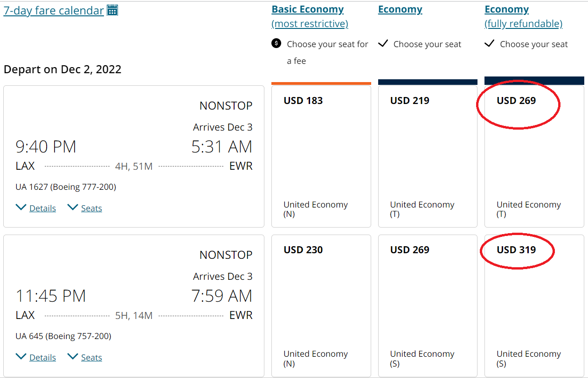Click the Seats chevron for flight UA 1627
The width and height of the screenshot is (588, 381).
point(74,207)
